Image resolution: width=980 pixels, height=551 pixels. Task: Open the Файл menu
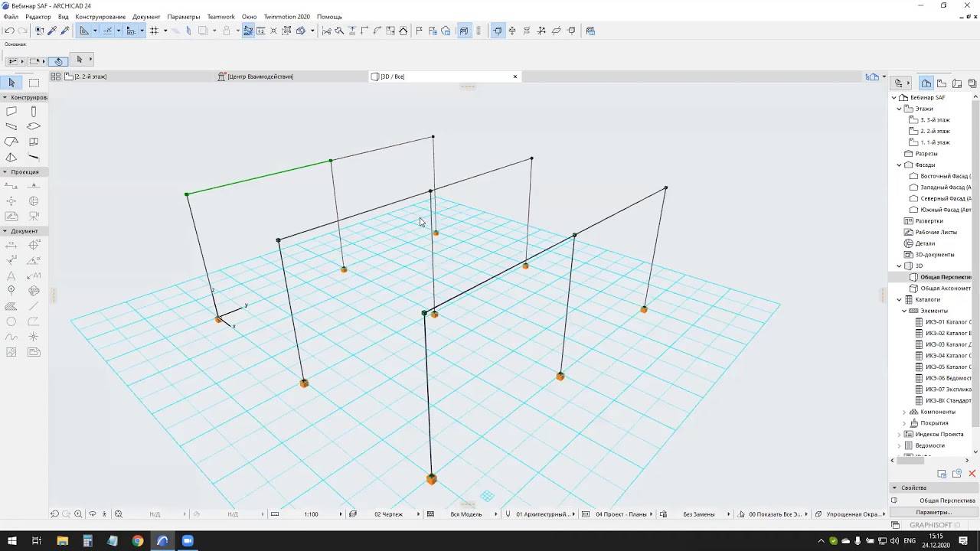pyautogui.click(x=11, y=17)
